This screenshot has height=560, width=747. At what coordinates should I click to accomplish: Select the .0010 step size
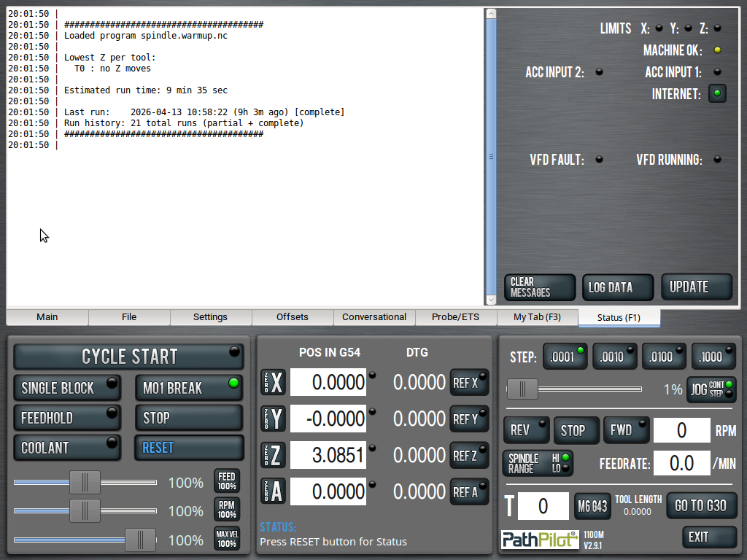[614, 357]
